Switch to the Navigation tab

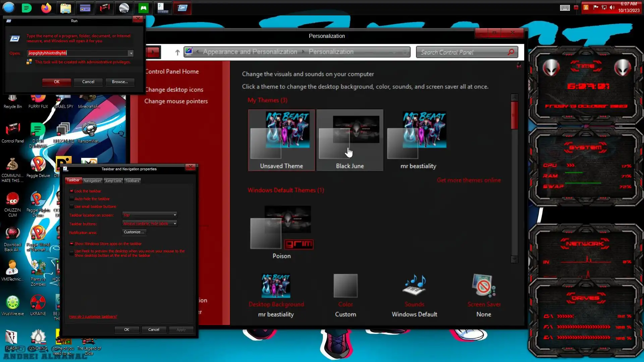click(92, 181)
